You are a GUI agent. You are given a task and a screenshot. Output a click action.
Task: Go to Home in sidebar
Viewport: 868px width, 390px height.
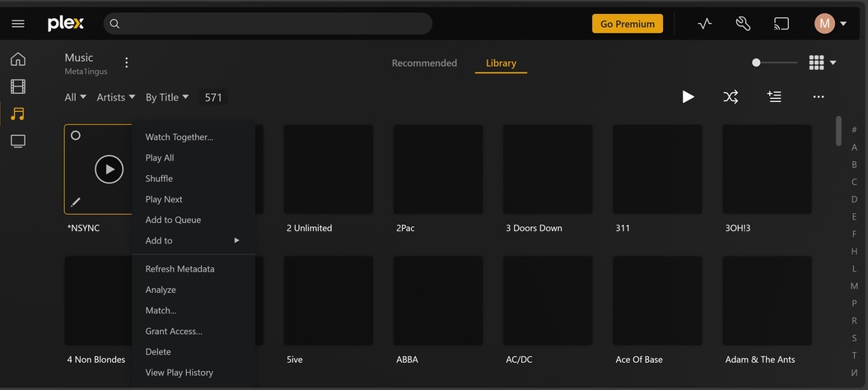pyautogui.click(x=18, y=59)
